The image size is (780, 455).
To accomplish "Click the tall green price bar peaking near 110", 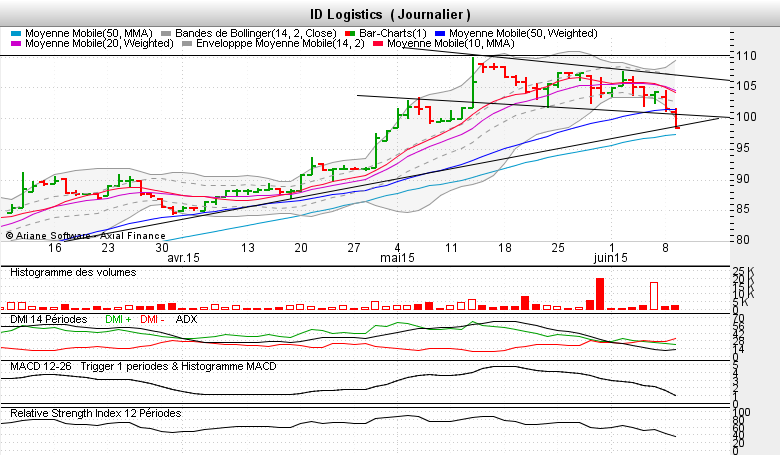I will 473,82.
